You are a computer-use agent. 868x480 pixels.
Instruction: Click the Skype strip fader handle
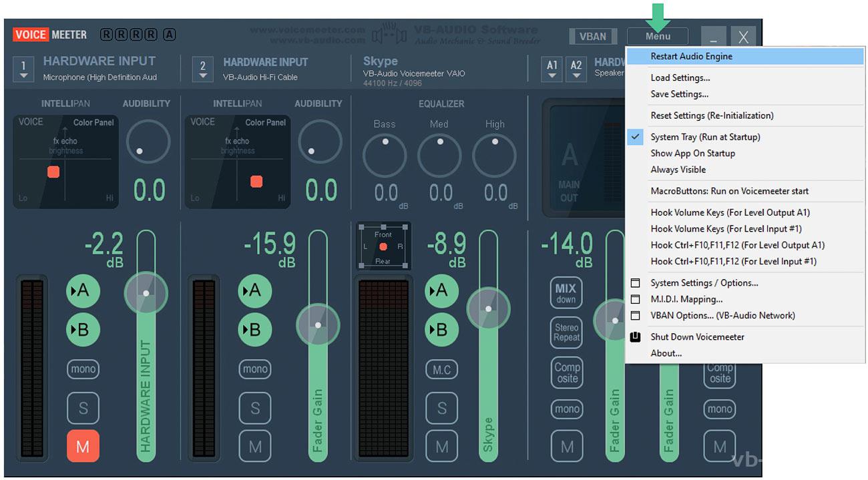tap(489, 309)
